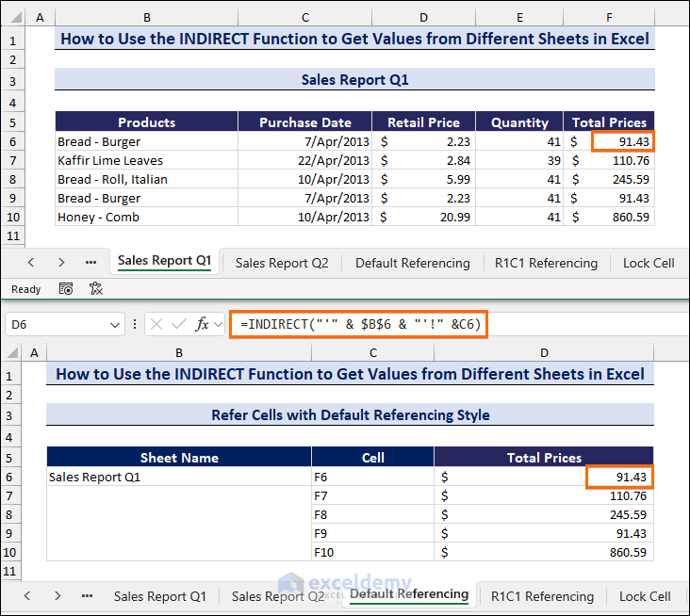Click the previous sheet arrow in lower tab bar
690x616 pixels.
[x=27, y=596]
